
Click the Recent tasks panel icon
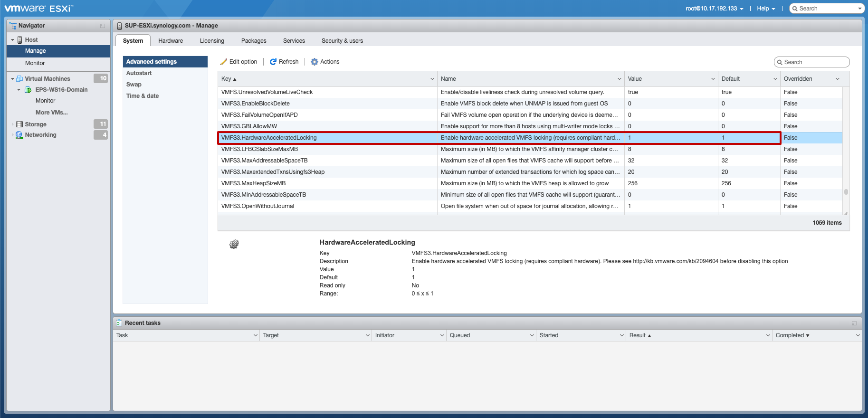click(119, 323)
